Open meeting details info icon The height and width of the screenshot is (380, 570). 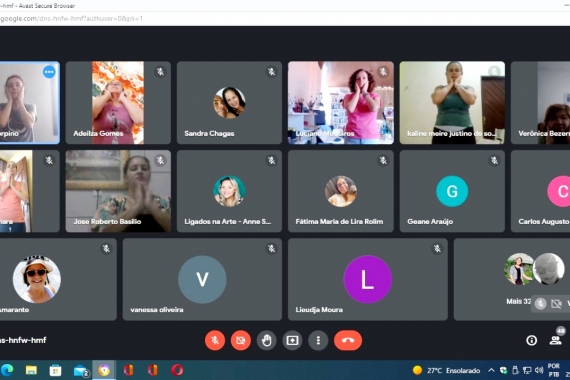click(531, 340)
